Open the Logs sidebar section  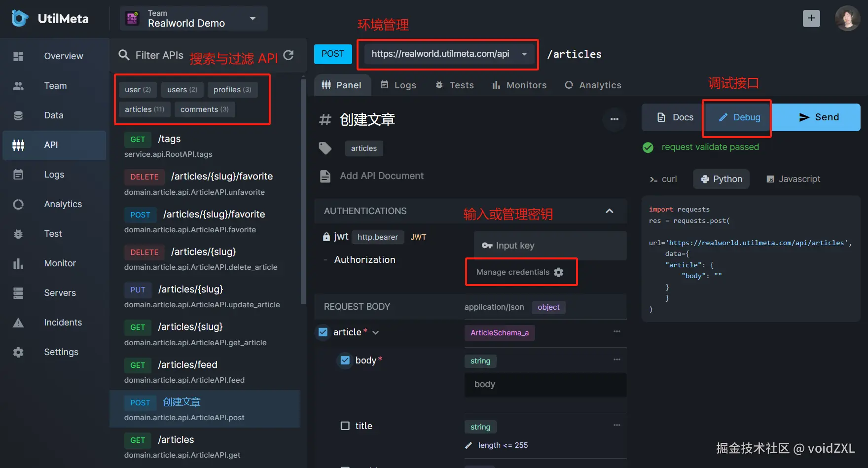tap(54, 175)
